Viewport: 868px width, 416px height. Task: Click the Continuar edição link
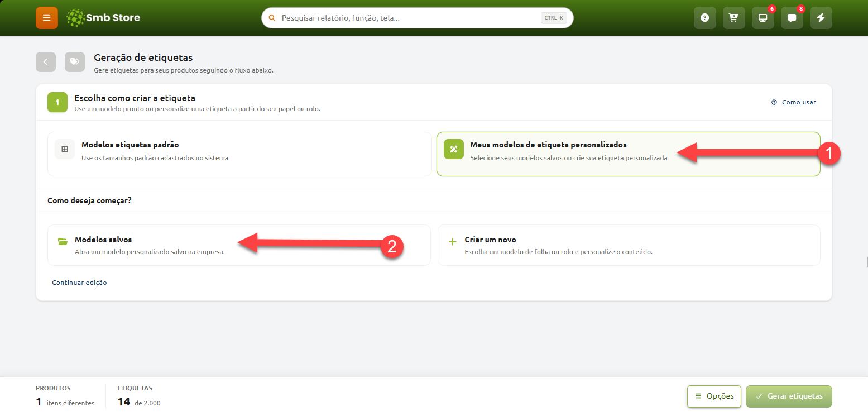(79, 283)
